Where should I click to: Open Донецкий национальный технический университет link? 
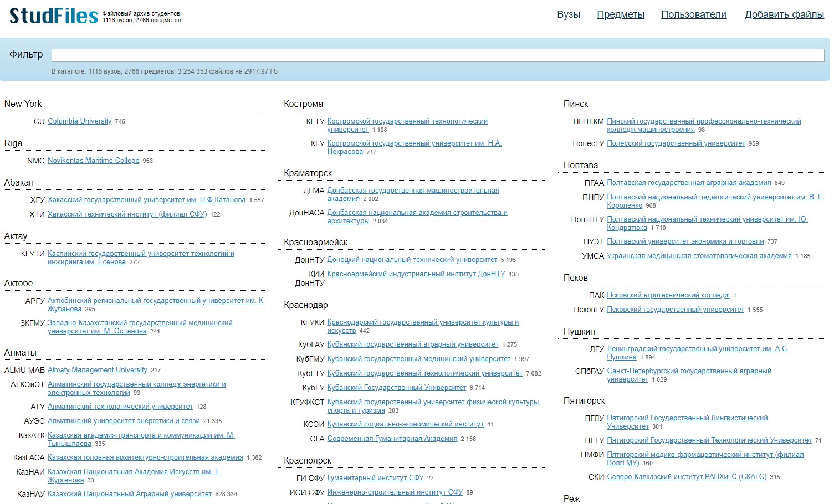click(412, 260)
